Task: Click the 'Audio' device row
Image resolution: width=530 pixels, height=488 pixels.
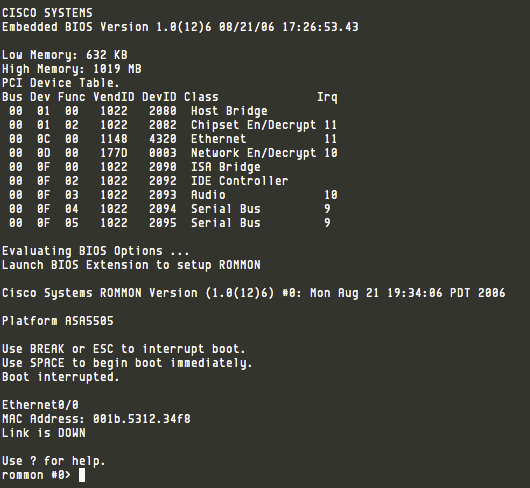Action: [173, 195]
